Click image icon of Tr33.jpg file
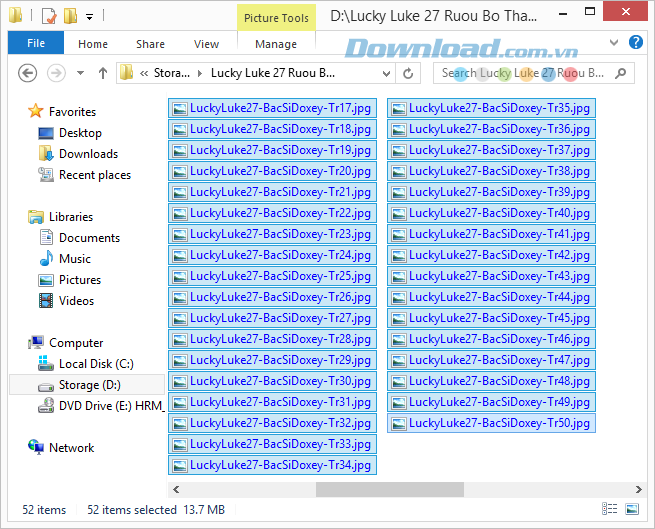The width and height of the screenshot is (655, 529). click(x=180, y=445)
